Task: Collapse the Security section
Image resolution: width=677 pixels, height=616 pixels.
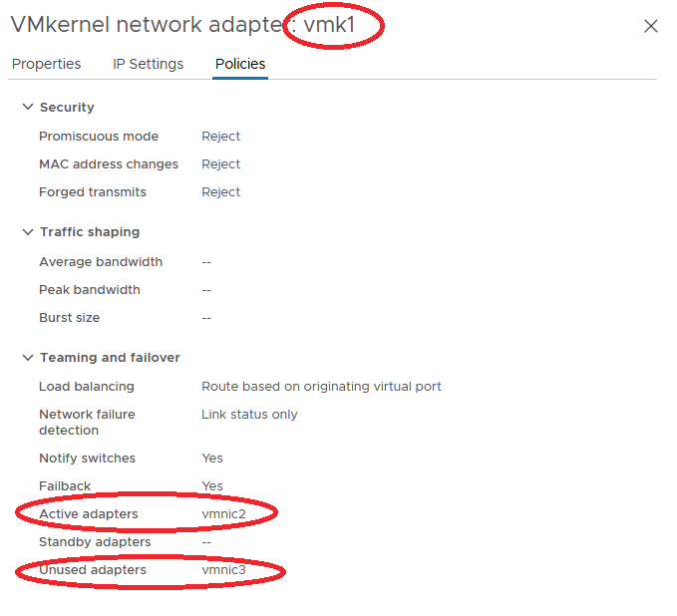Action: (x=27, y=107)
